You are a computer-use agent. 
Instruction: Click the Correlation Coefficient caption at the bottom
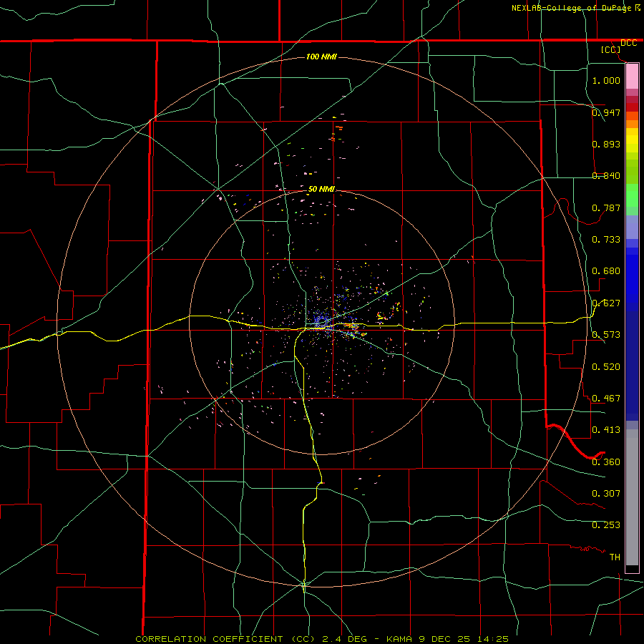click(322, 639)
